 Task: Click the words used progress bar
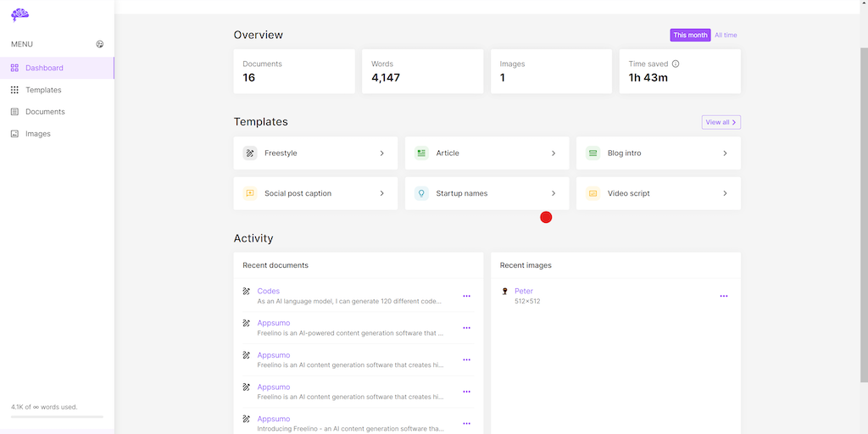tap(57, 417)
